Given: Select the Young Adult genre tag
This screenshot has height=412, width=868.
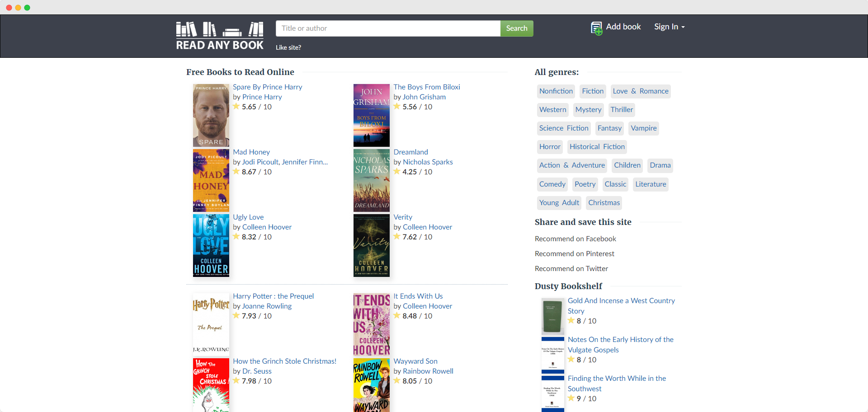Looking at the screenshot, I should click(559, 203).
